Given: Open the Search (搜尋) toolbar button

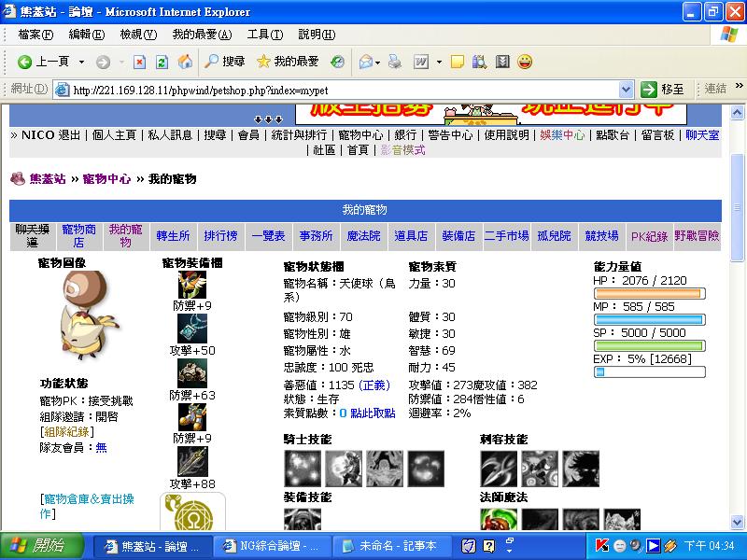Looking at the screenshot, I should coord(224,62).
